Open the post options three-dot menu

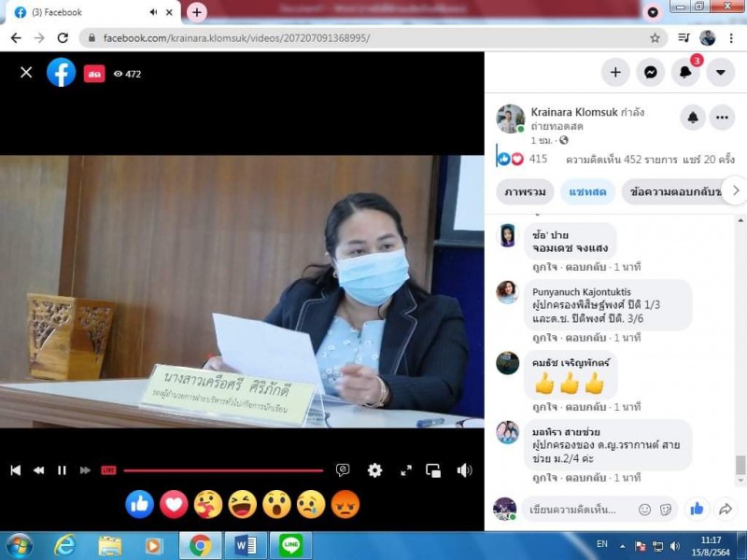point(722,118)
